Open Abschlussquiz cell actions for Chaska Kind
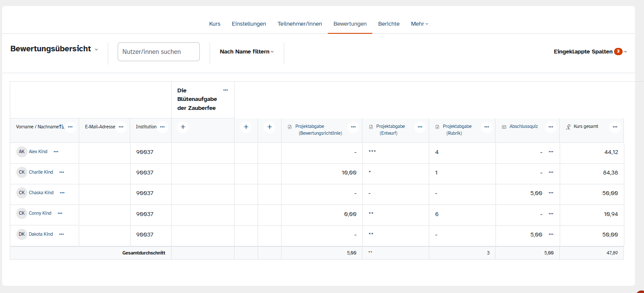 tap(551, 193)
